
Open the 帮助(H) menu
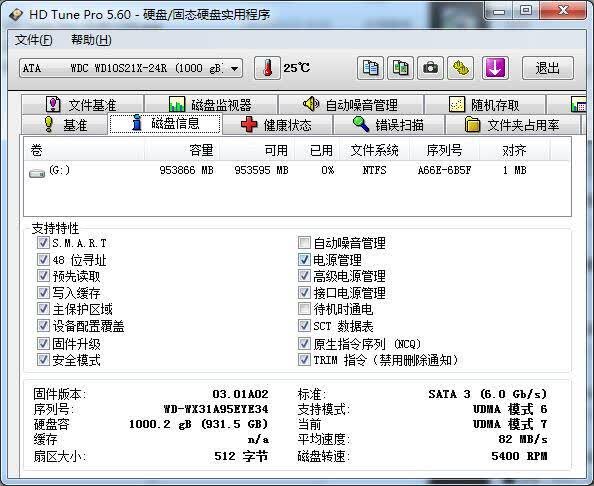click(91, 40)
